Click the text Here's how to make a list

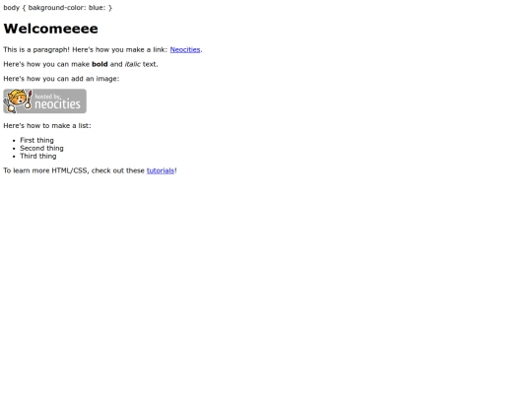tap(47, 126)
